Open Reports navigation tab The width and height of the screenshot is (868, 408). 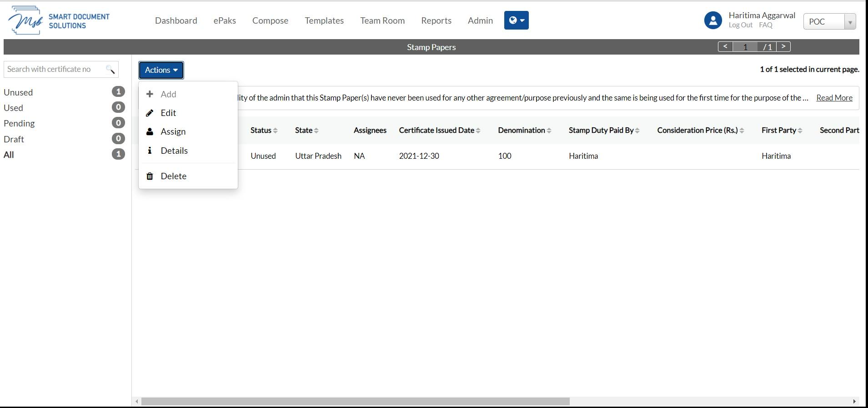point(436,20)
